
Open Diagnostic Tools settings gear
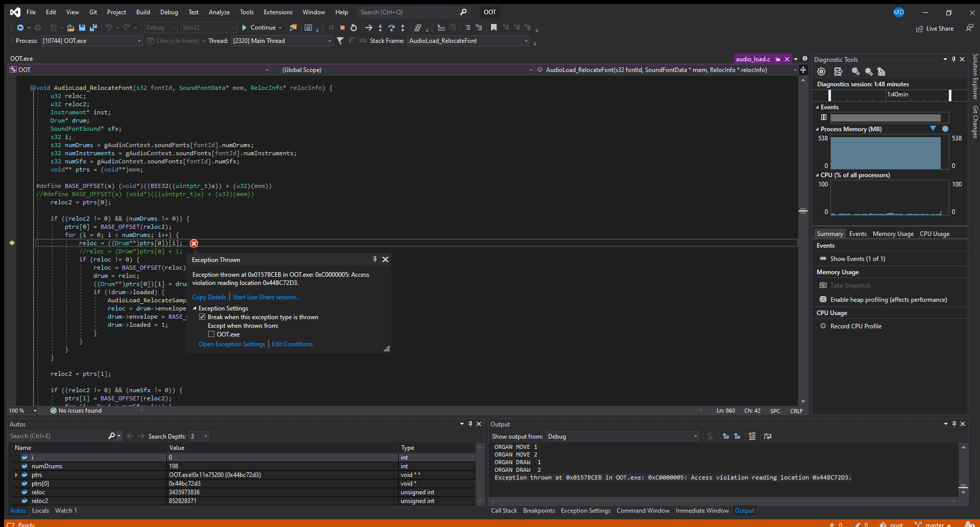click(x=821, y=71)
